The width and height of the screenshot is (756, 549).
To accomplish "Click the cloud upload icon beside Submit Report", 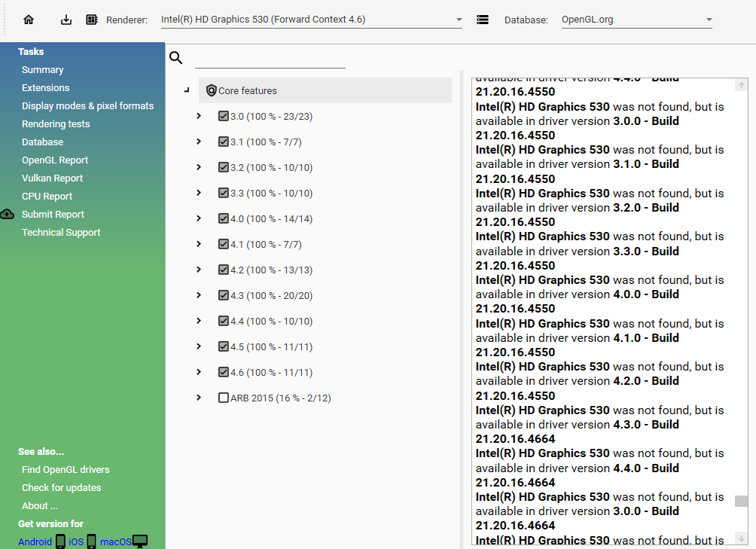I will tap(8, 214).
